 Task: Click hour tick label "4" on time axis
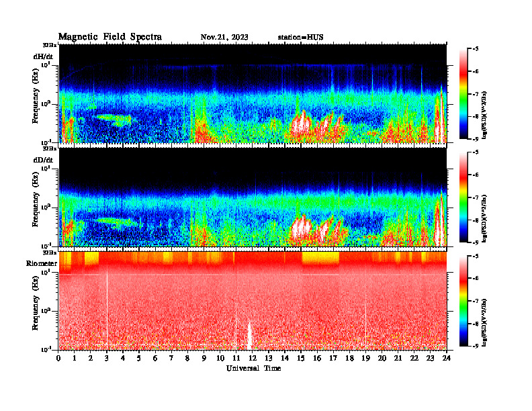[x=123, y=358]
